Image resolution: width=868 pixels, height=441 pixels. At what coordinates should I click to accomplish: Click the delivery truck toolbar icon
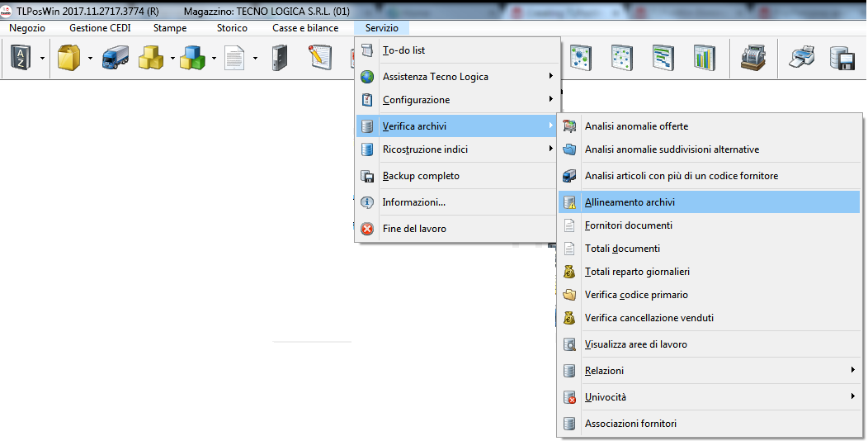(115, 58)
